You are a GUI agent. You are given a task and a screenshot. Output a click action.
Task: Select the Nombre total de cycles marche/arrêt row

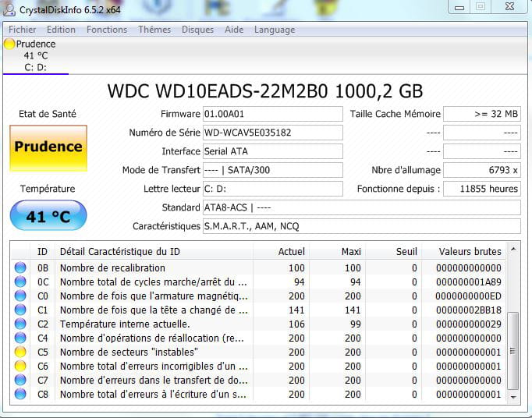(x=258, y=282)
